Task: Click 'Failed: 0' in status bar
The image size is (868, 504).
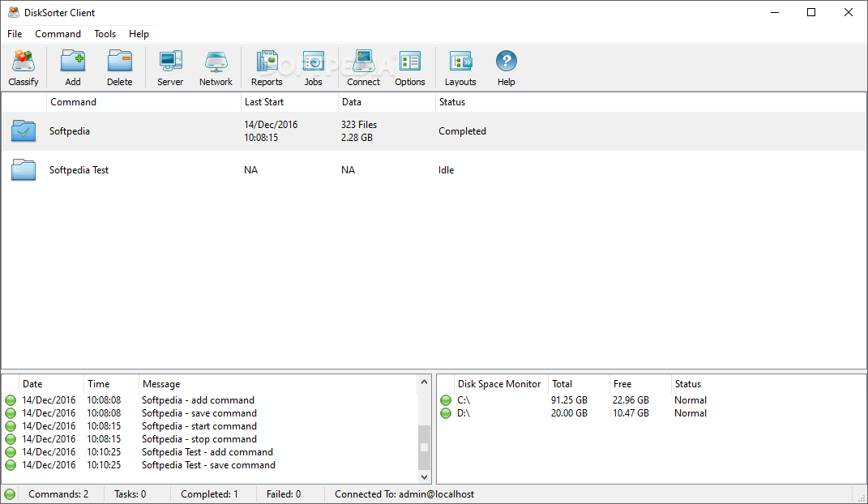Action: coord(284,494)
